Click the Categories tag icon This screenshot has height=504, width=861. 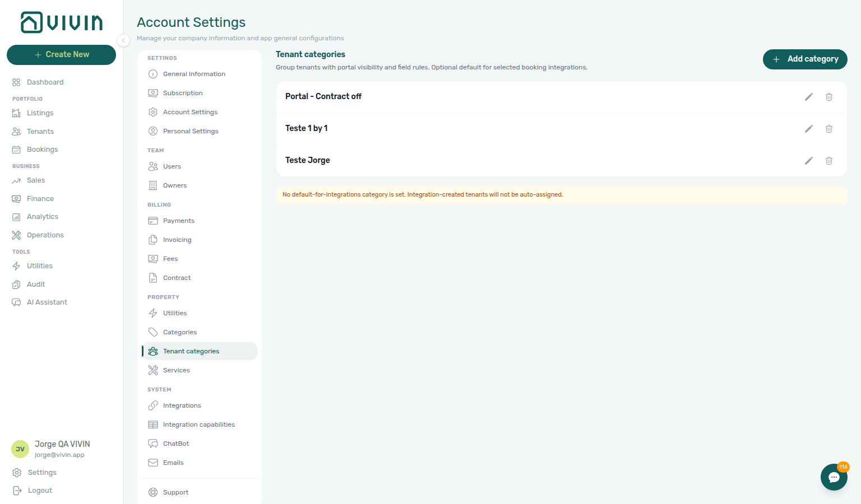[153, 332]
